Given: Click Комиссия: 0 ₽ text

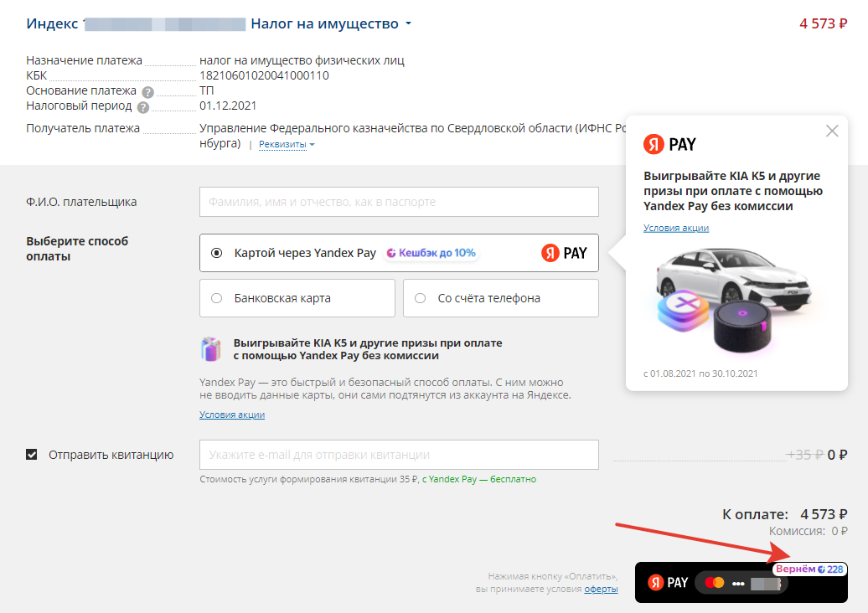Looking at the screenshot, I should (808, 531).
